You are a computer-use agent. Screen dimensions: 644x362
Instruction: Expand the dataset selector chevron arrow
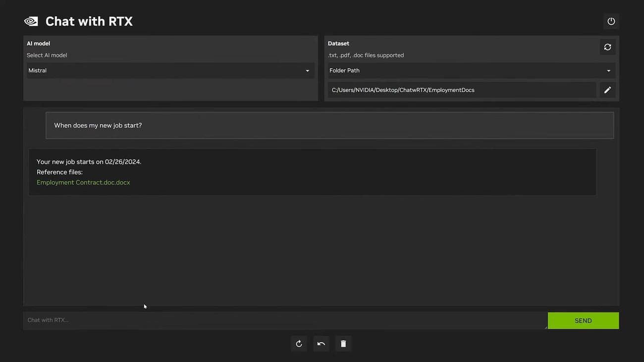pyautogui.click(x=608, y=70)
